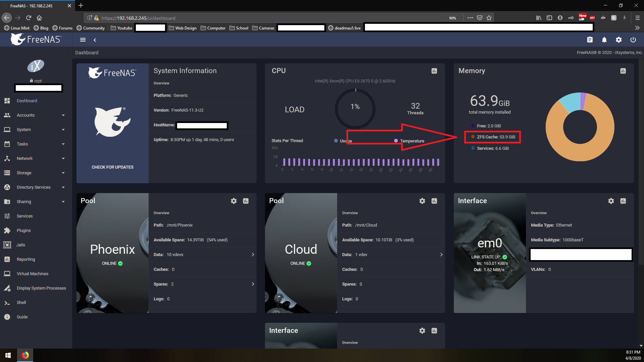This screenshot has width=644, height=362.
Task: Open em0 interface settings gear
Action: pyautogui.click(x=611, y=201)
